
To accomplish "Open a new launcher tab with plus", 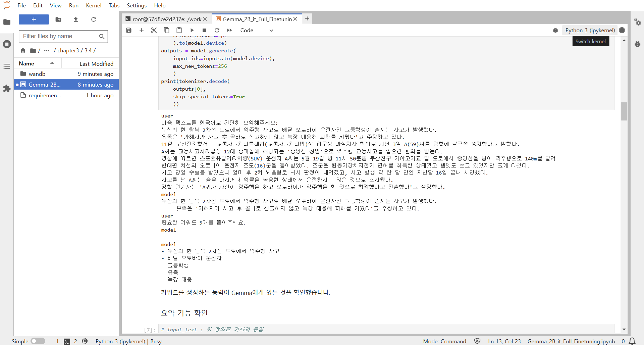I will click(307, 19).
